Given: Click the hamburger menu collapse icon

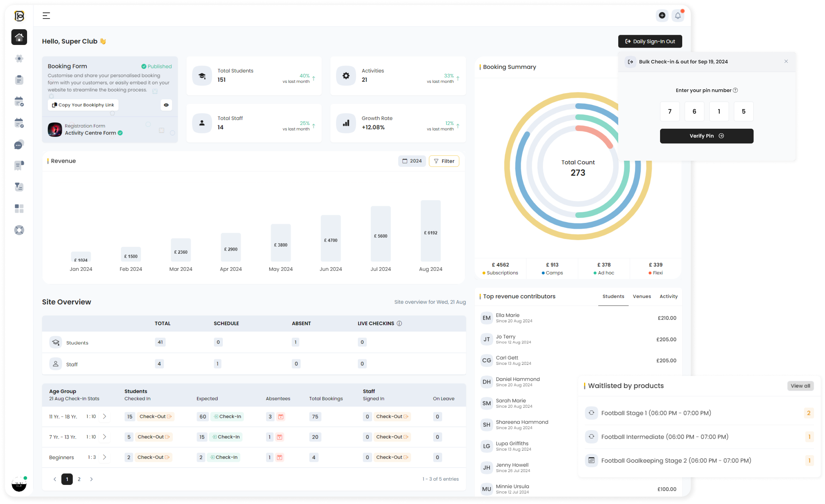Looking at the screenshot, I should [x=46, y=16].
